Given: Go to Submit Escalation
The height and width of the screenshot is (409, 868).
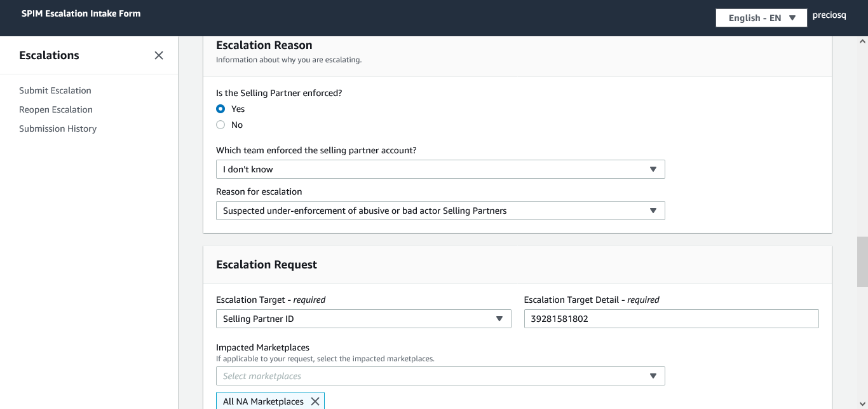Looking at the screenshot, I should pyautogui.click(x=55, y=90).
